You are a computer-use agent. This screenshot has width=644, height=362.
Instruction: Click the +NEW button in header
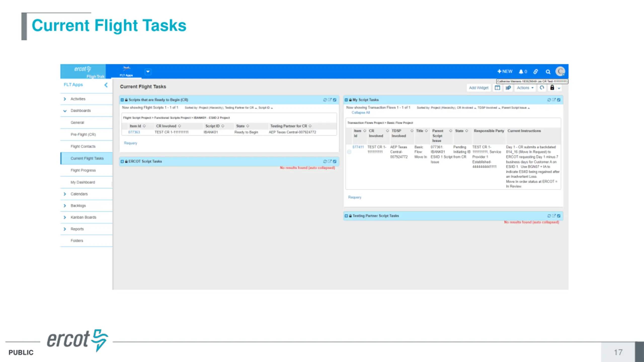(505, 71)
